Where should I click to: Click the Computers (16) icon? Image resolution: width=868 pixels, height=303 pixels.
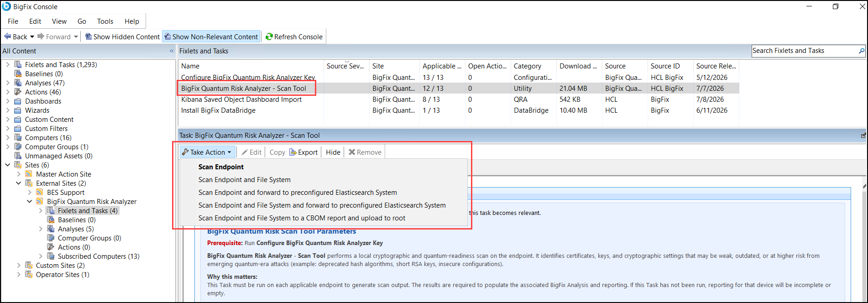pos(18,137)
